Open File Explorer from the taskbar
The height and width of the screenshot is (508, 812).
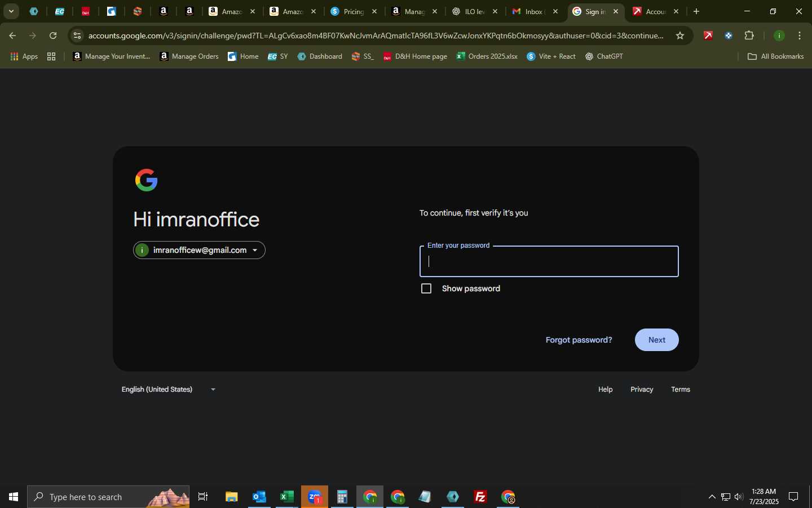pos(232,497)
